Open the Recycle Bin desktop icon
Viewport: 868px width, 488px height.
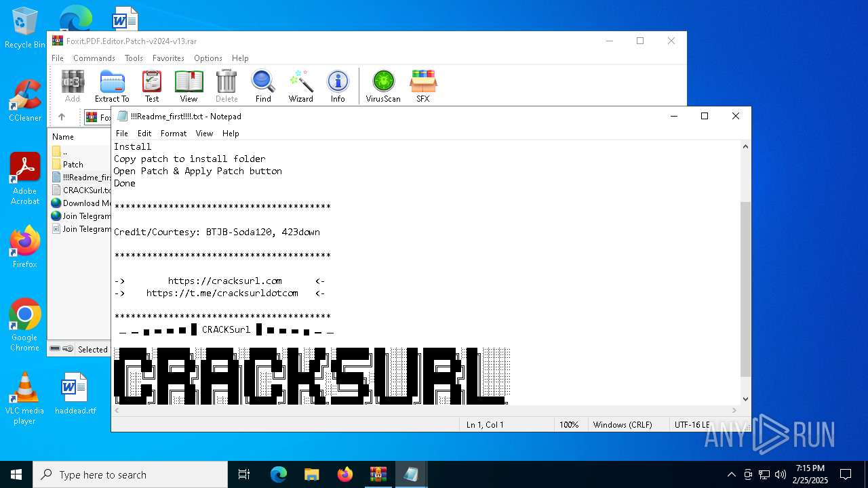[x=24, y=28]
